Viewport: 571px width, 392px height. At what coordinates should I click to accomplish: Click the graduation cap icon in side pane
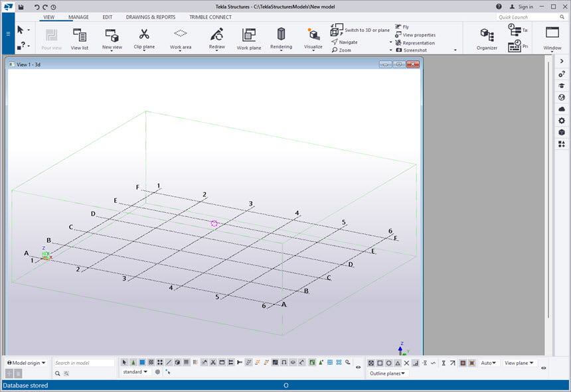562,86
